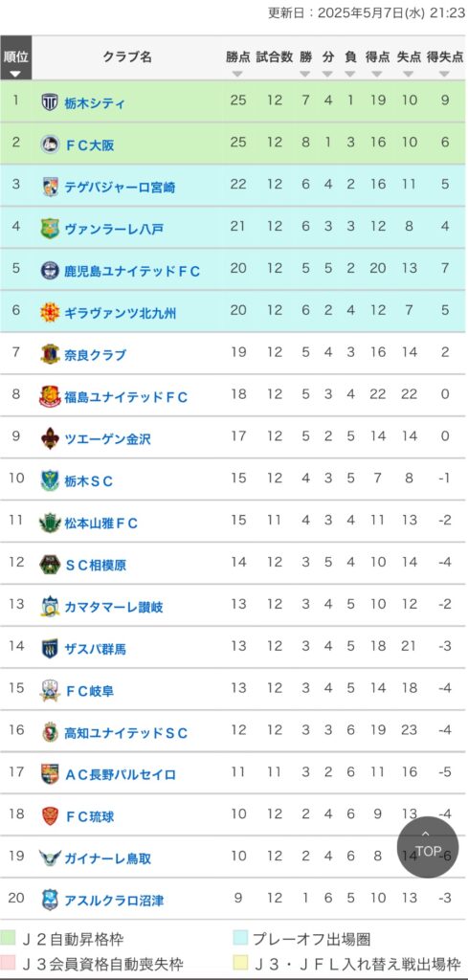Screen dimensions: 468x980
Task: Click the ＦＣ大阪 club crest icon
Action: click(x=50, y=145)
